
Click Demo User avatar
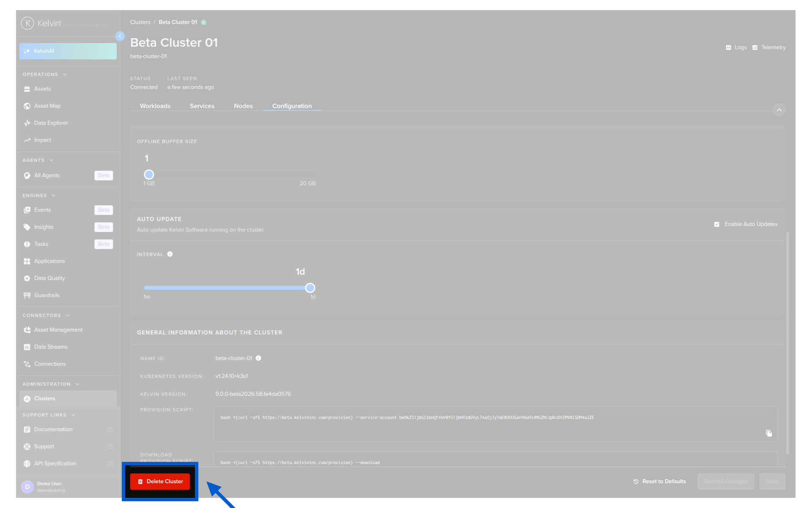[27, 487]
